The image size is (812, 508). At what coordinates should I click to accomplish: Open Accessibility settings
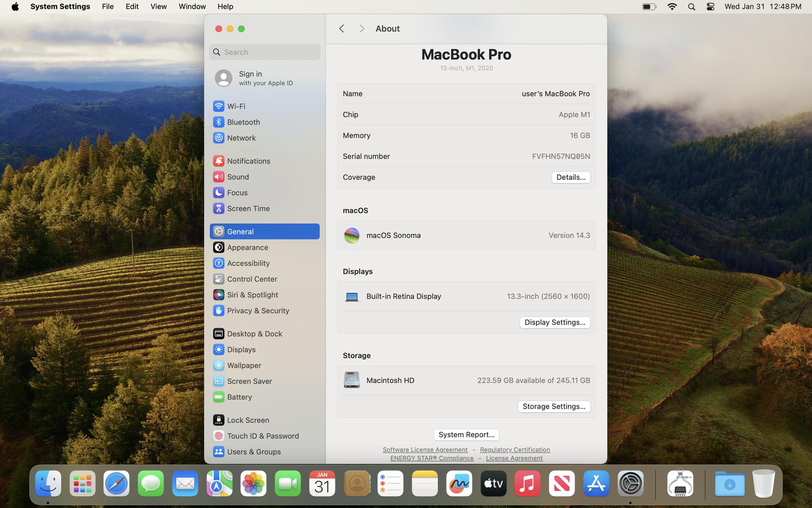coord(265,263)
